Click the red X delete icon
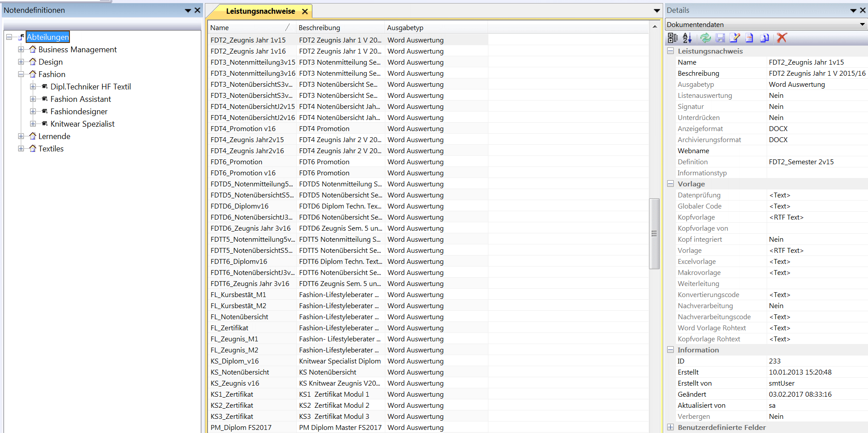The width and height of the screenshot is (868, 433). pyautogui.click(x=782, y=38)
